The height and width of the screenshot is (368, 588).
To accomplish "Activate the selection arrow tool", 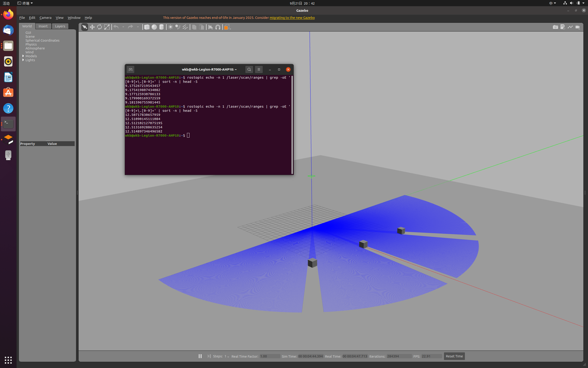I will 84,27.
